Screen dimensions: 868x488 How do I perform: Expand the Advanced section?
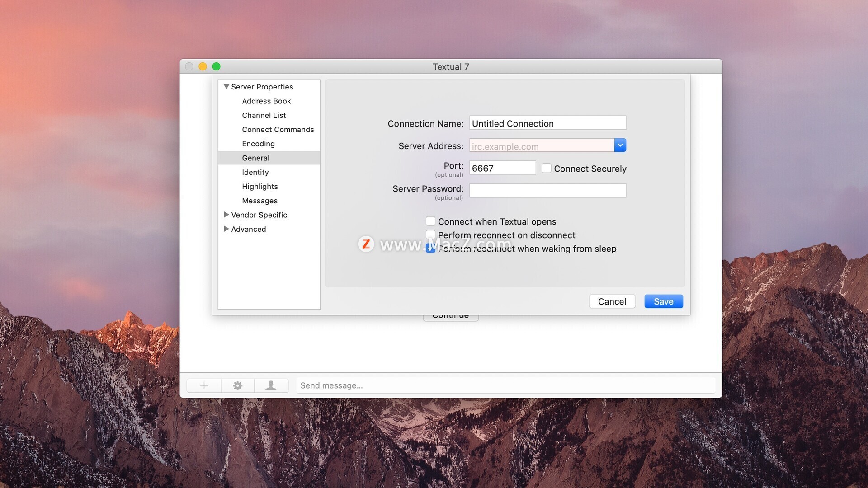point(226,229)
